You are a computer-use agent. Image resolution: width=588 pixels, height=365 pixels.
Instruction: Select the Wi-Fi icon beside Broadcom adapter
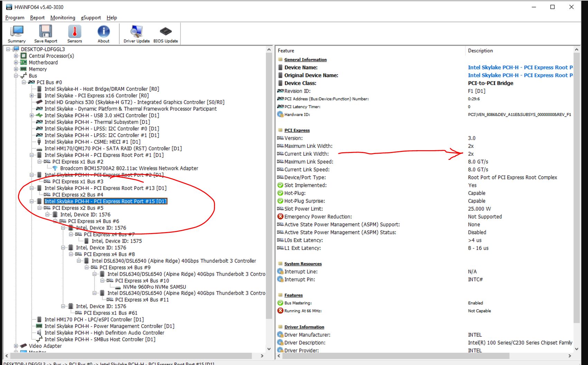click(55, 168)
